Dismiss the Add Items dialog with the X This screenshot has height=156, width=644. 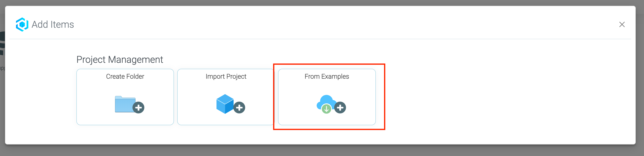click(622, 24)
